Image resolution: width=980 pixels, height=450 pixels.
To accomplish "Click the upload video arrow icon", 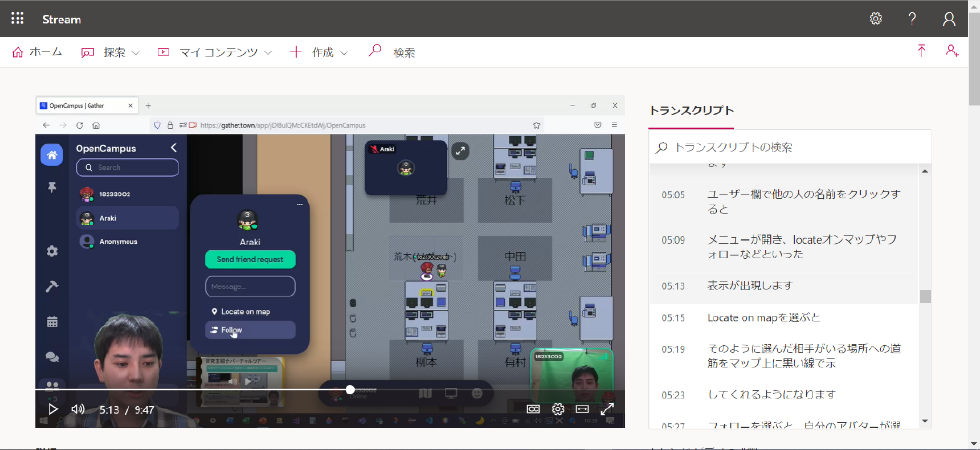I will 921,51.
